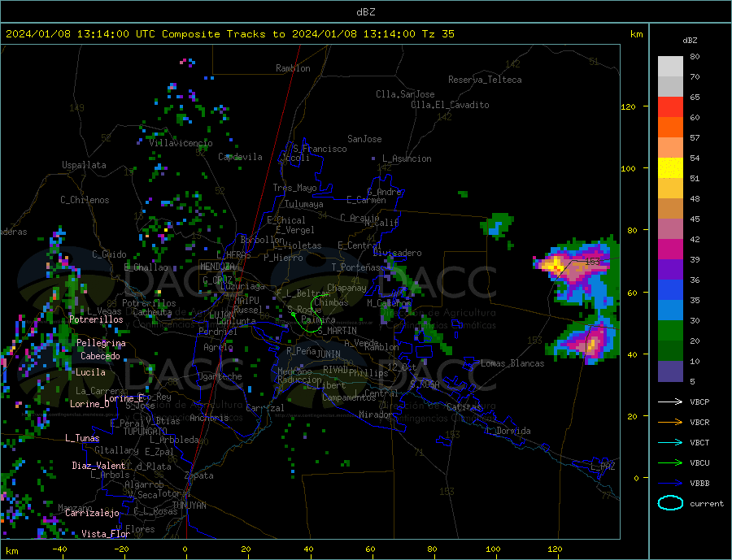Screen dimensions: 732x560
Task: Click the 'Cabecedo' place label
Action: [x=100, y=356]
